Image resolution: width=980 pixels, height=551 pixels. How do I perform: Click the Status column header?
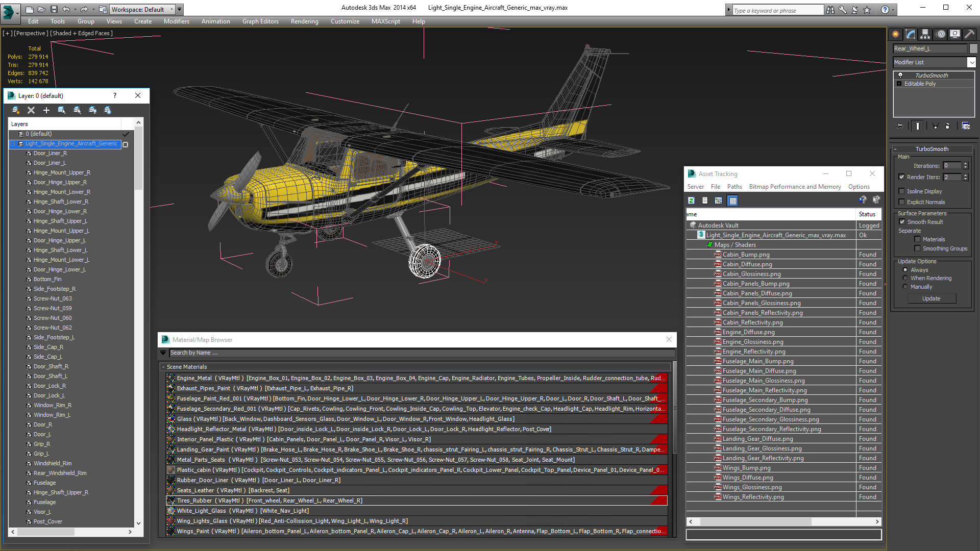click(868, 214)
